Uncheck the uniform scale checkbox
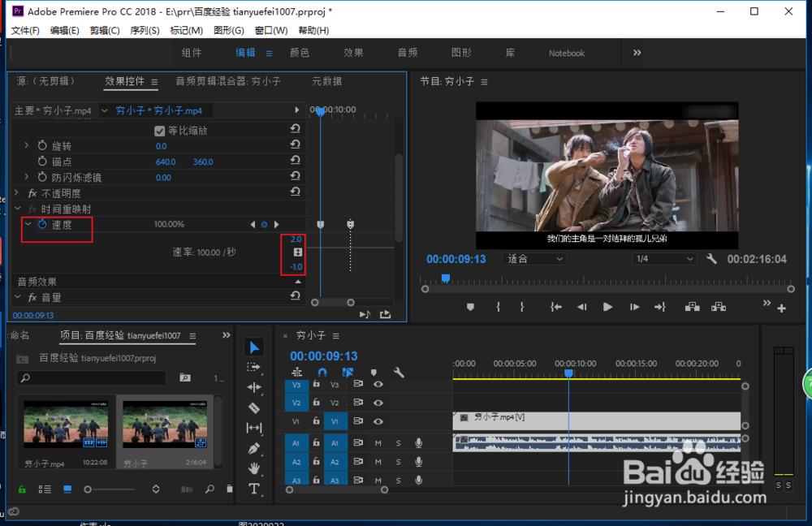The image size is (812, 526). pos(159,131)
